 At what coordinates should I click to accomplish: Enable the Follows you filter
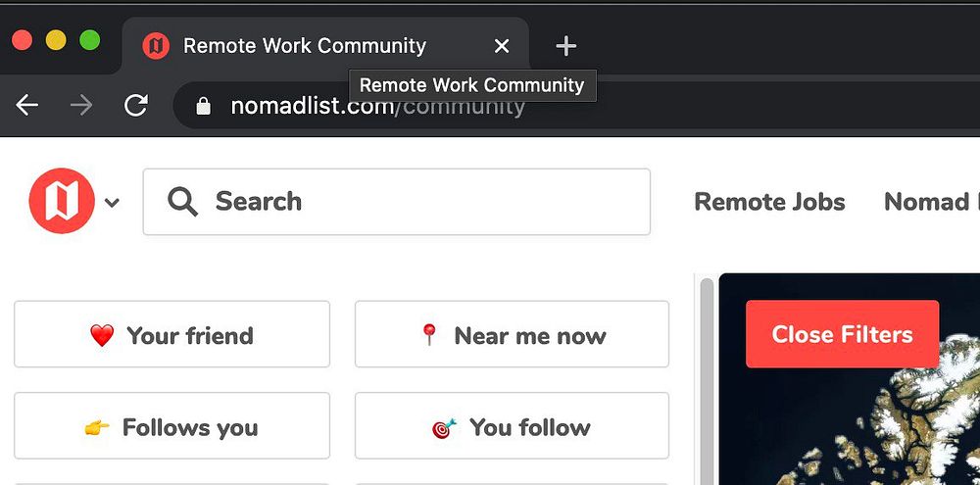click(171, 426)
